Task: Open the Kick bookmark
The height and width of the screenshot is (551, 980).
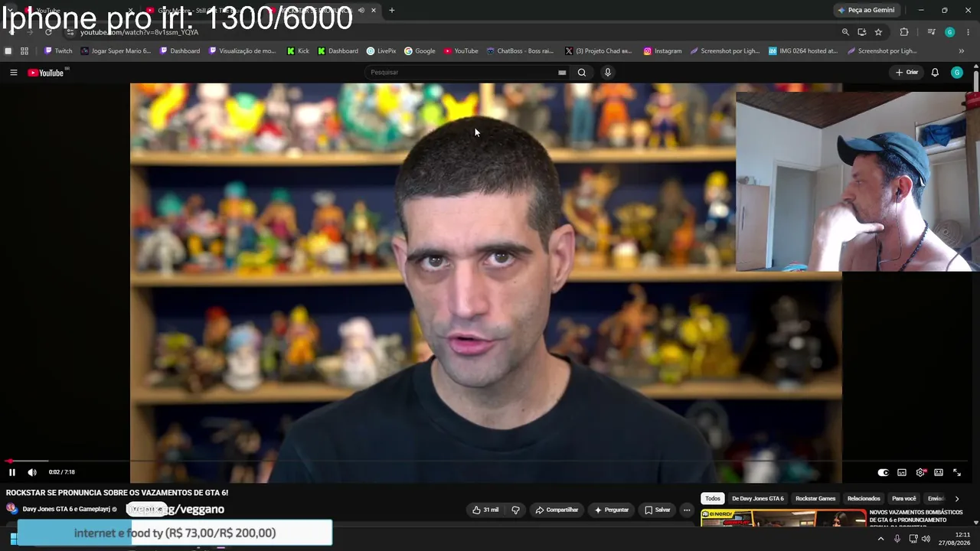Action: (x=298, y=51)
